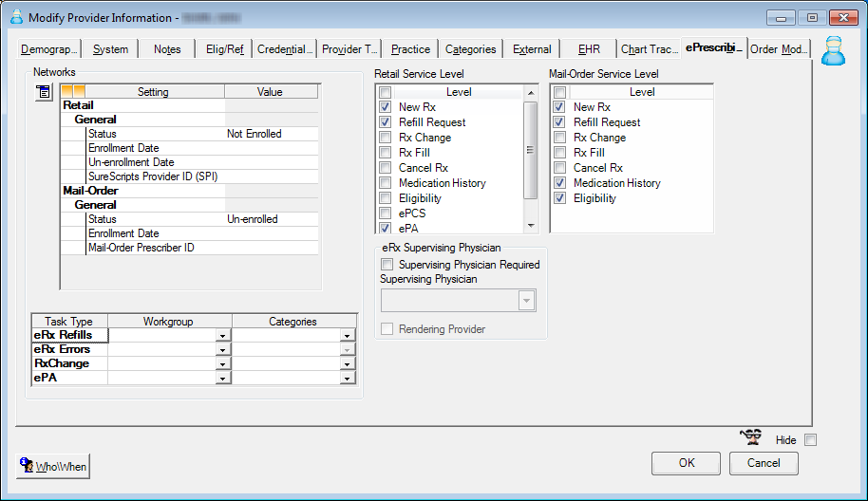This screenshot has width=868, height=501.
Task: Select Retail Status 'Not Enrolled' value cell
Action: point(272,134)
